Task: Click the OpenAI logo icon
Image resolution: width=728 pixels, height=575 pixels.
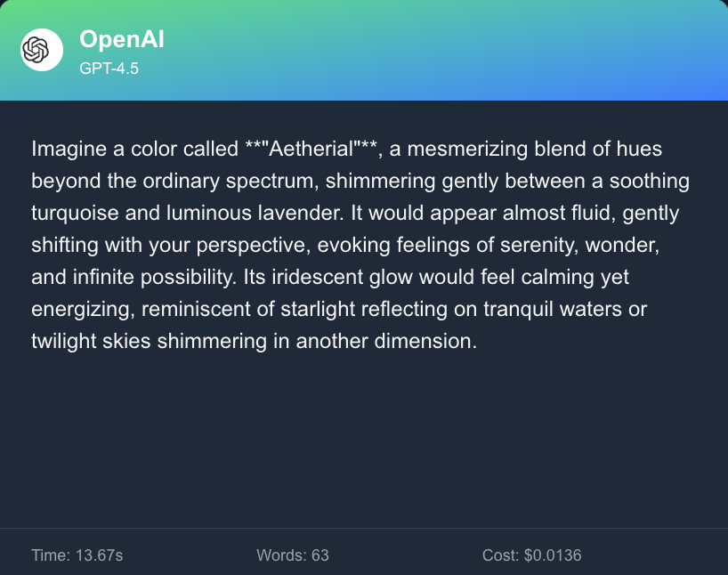Action: point(41,50)
